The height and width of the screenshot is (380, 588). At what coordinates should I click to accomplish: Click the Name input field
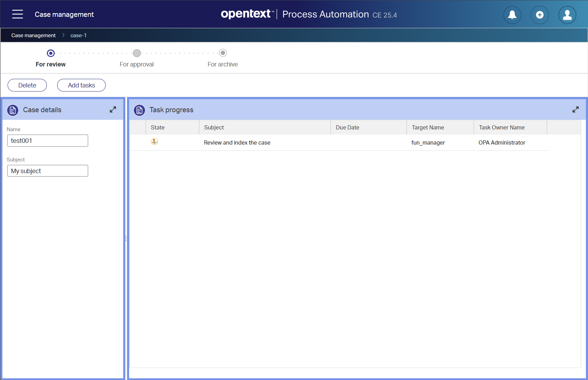(x=48, y=141)
